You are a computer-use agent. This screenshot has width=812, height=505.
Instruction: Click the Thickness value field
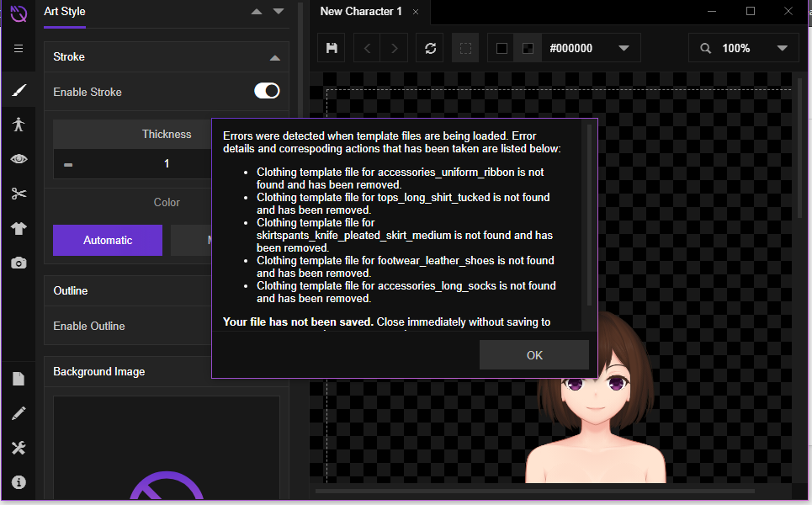tap(167, 163)
